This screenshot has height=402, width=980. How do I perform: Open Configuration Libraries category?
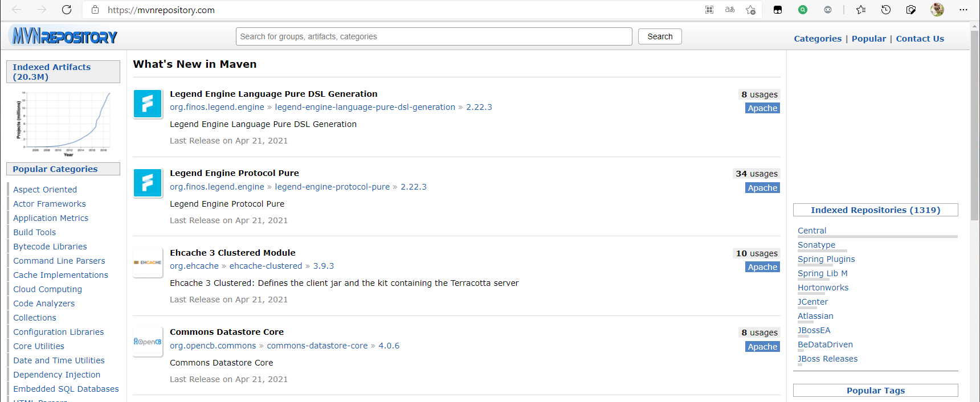pyautogui.click(x=59, y=332)
